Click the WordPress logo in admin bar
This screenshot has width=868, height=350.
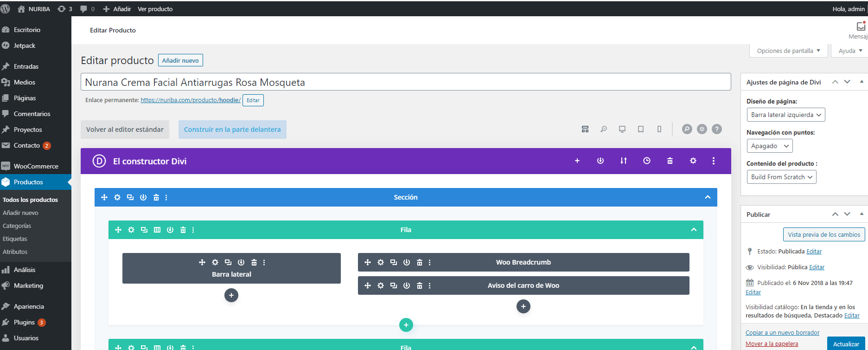click(6, 9)
